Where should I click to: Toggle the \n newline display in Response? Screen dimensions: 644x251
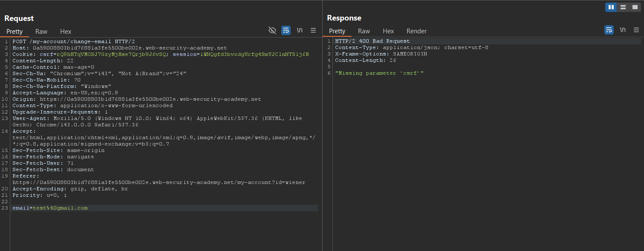coord(623,30)
